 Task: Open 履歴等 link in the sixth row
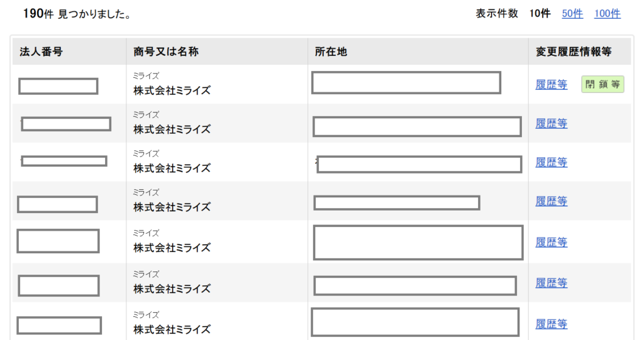point(551,283)
